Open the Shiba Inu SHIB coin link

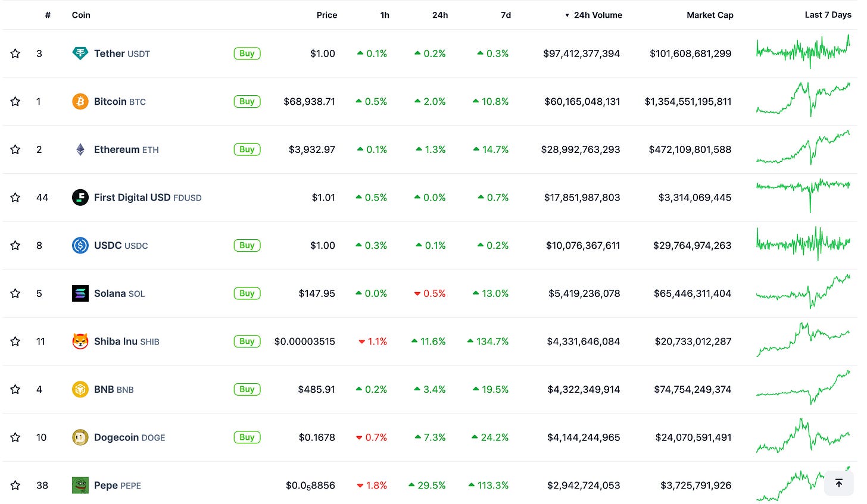coord(127,342)
